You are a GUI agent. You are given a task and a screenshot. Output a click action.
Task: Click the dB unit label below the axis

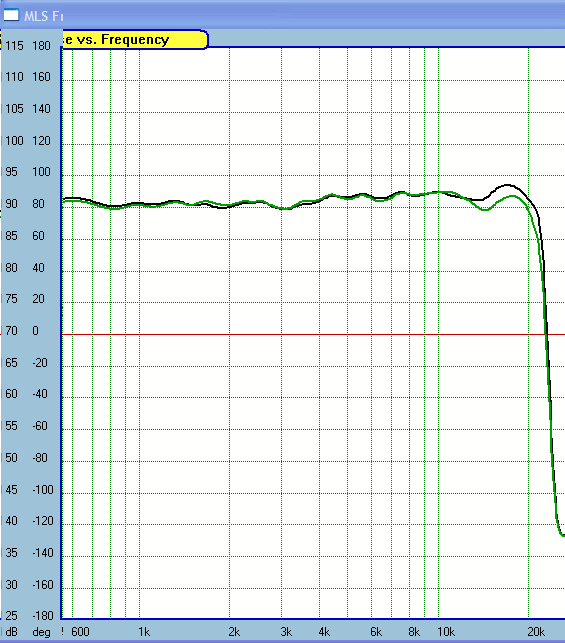(x=11, y=632)
